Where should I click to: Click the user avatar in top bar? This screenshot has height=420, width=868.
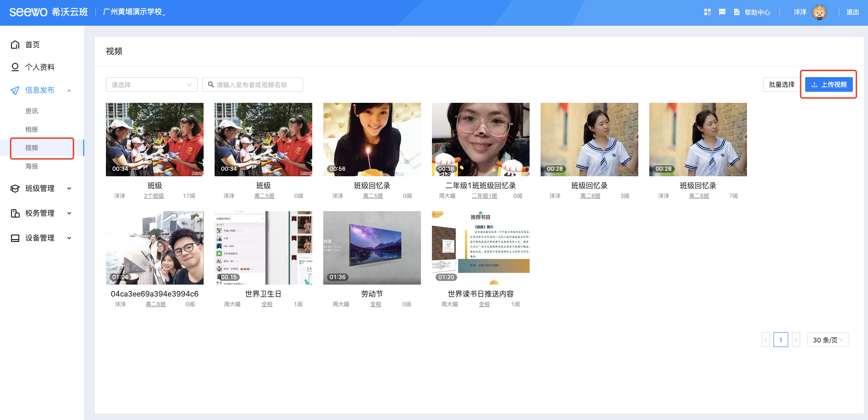pos(819,12)
